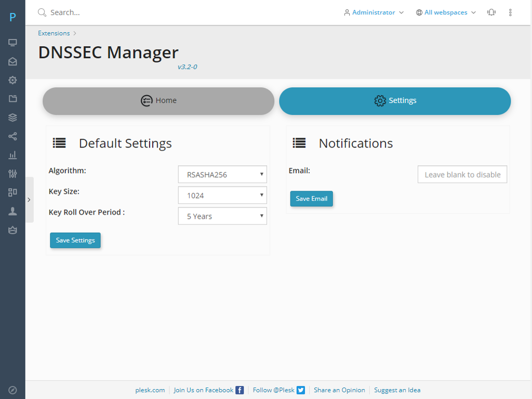This screenshot has height=399, width=532.
Task: Click into the Email input field
Action: pyautogui.click(x=462, y=175)
